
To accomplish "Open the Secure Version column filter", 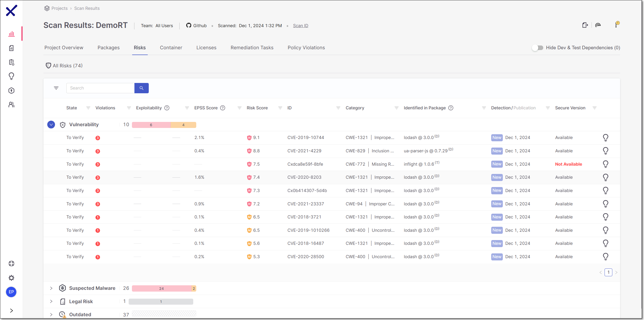I will coord(595,108).
